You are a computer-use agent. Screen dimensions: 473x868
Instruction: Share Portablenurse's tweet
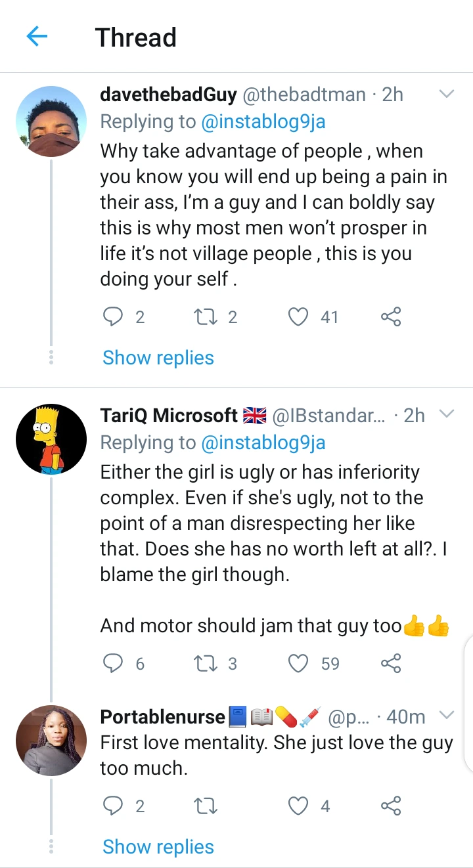coord(391,806)
